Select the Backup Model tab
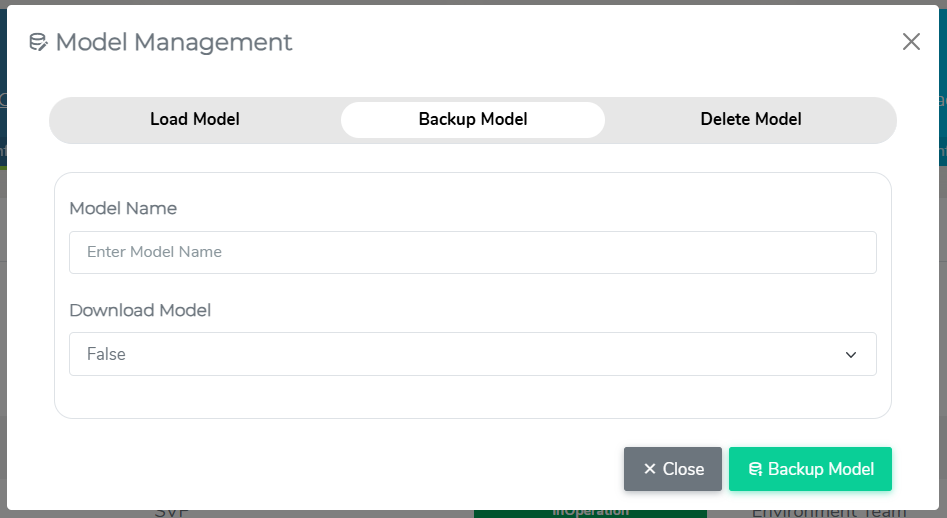 473,119
